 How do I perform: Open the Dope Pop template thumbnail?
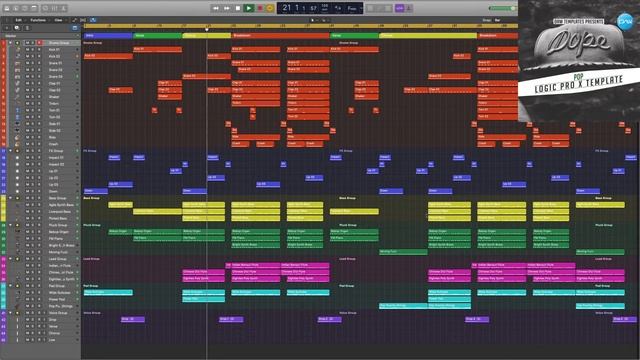tap(579, 61)
